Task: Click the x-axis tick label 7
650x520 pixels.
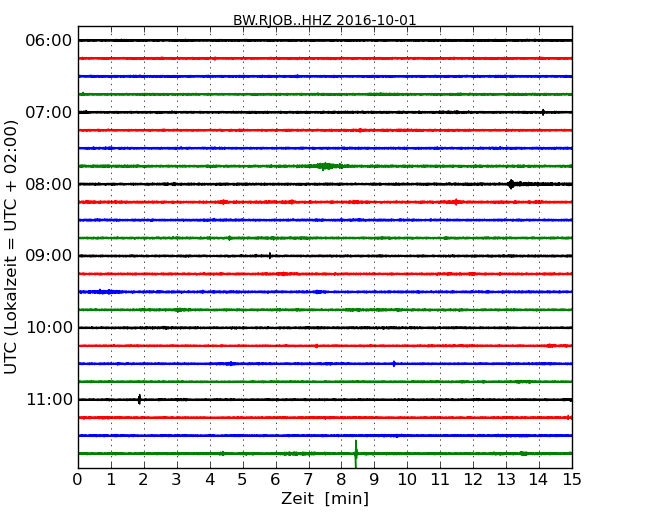Action: click(308, 480)
